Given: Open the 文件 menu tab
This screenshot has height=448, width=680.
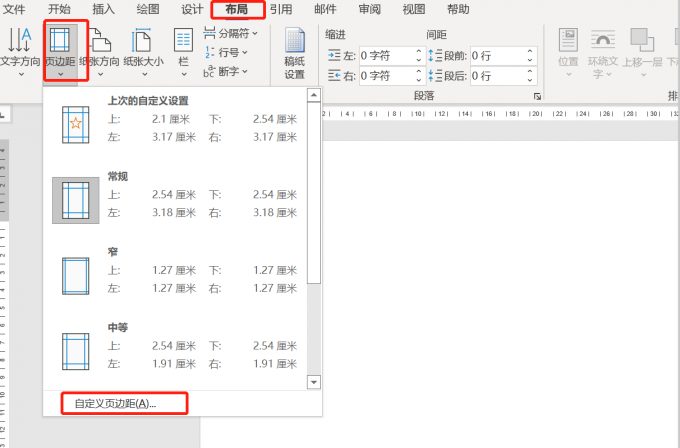Looking at the screenshot, I should 14,9.
